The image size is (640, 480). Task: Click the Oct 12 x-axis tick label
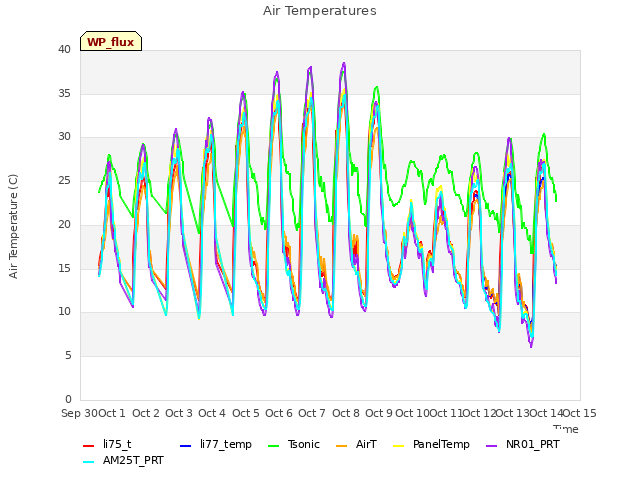(x=479, y=413)
